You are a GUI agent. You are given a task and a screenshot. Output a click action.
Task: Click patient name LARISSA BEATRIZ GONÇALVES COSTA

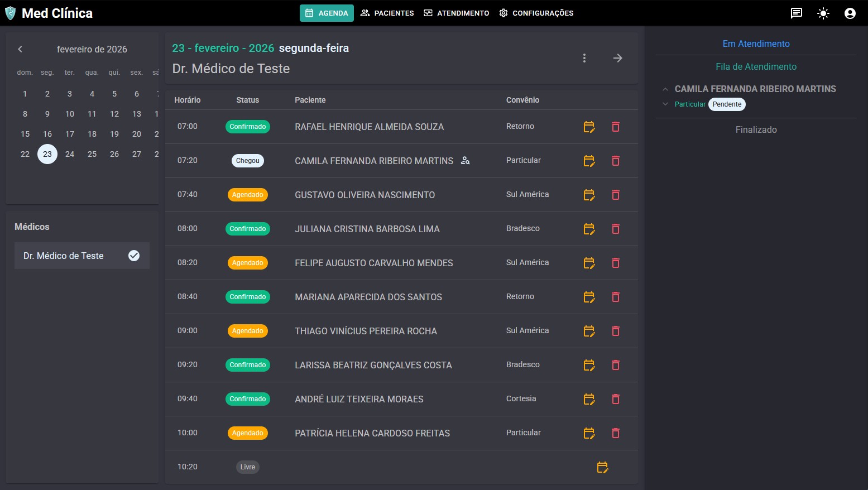pyautogui.click(x=373, y=365)
